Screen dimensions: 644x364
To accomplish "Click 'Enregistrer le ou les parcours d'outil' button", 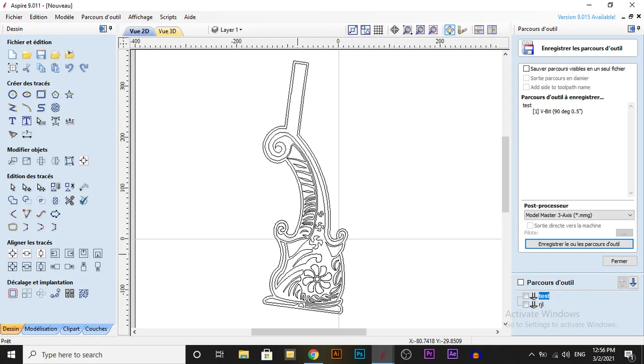I will click(x=579, y=244).
